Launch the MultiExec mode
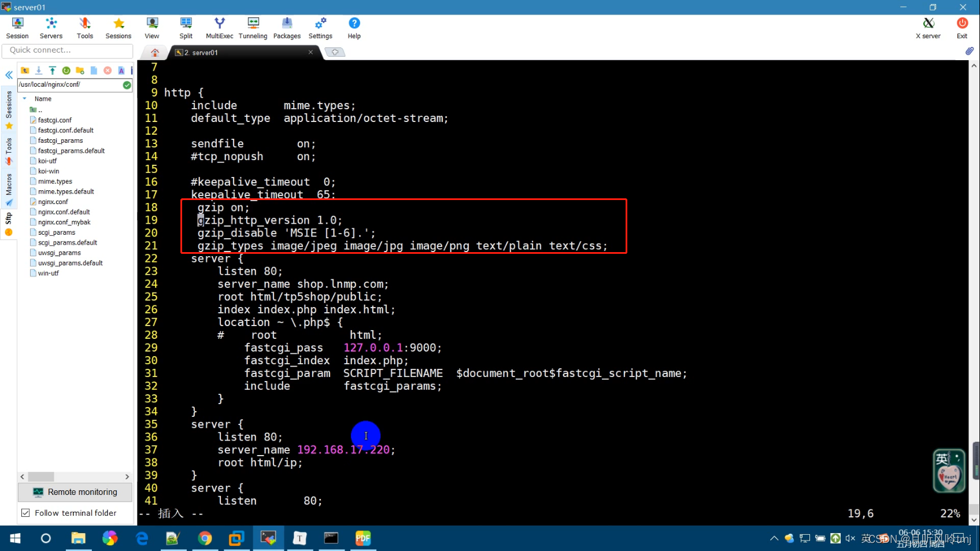The width and height of the screenshot is (980, 551). coord(220,28)
